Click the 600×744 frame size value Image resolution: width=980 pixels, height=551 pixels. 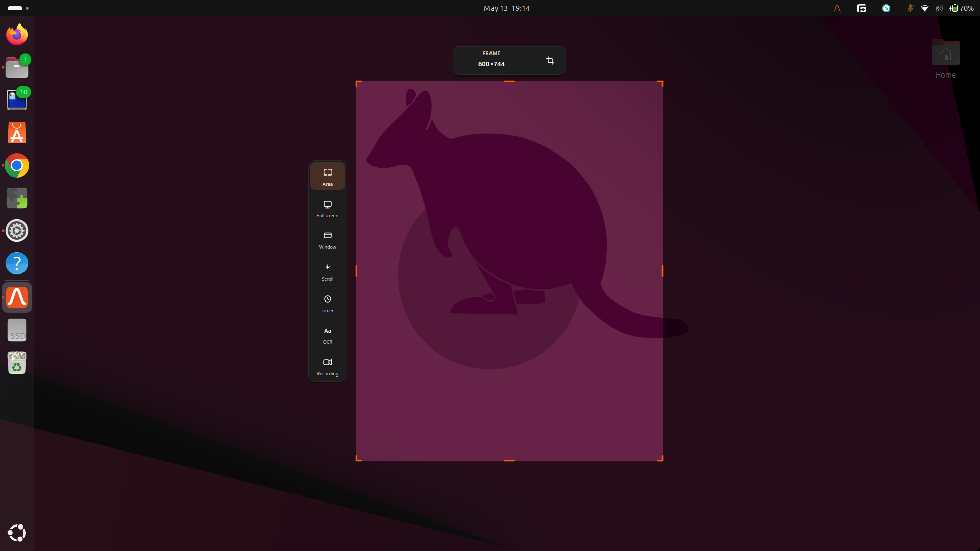[x=492, y=64]
